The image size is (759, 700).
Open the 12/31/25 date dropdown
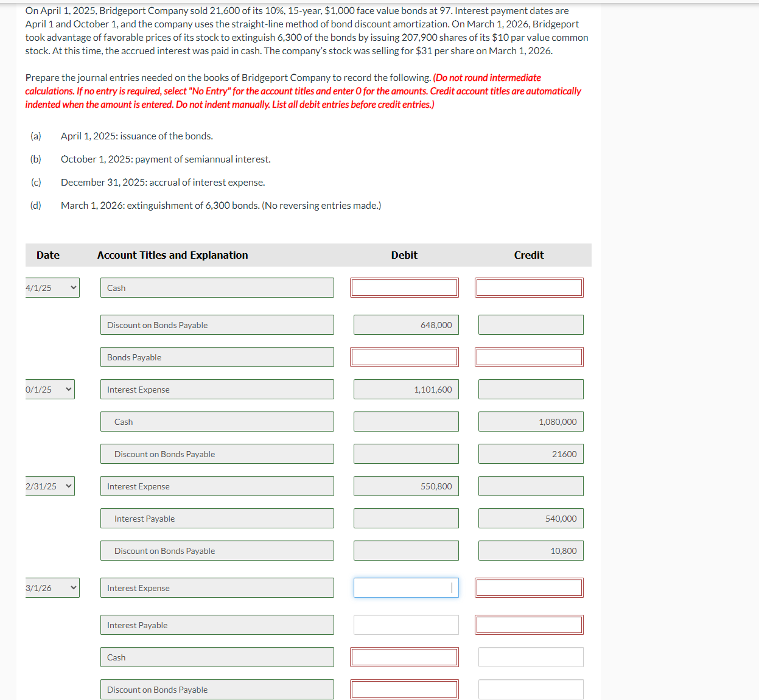pyautogui.click(x=50, y=486)
